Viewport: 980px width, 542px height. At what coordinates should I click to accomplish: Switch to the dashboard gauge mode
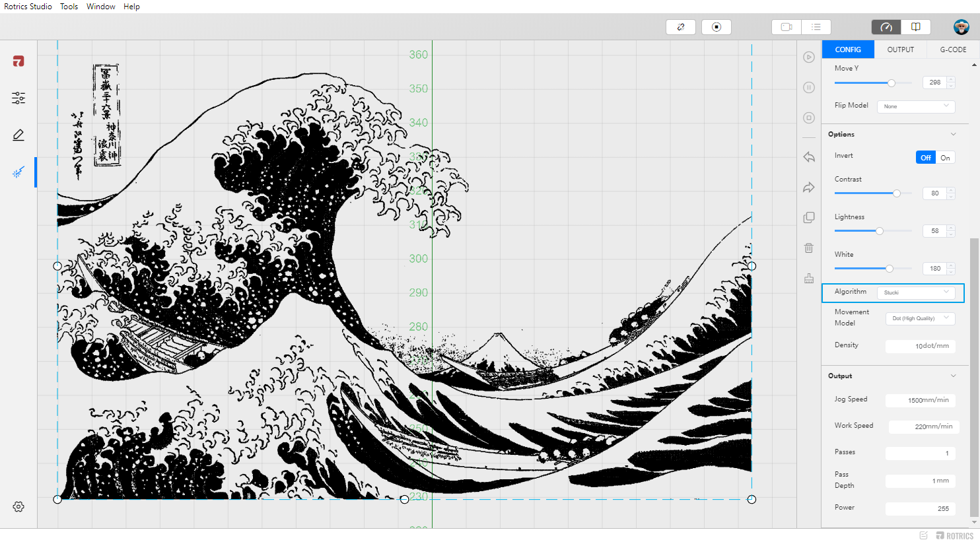[x=886, y=27]
